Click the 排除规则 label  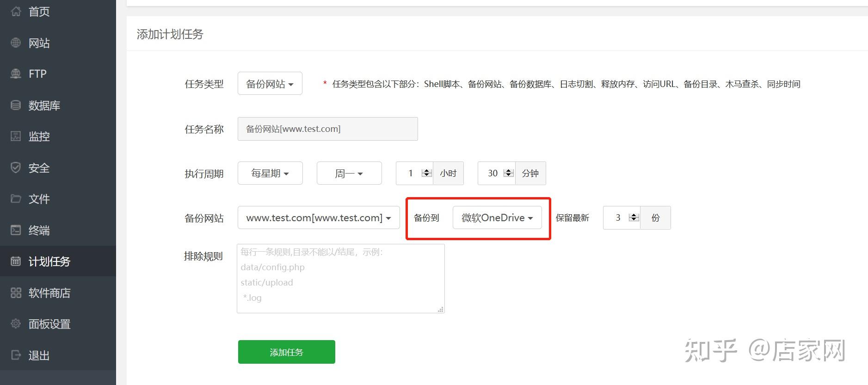(x=203, y=256)
